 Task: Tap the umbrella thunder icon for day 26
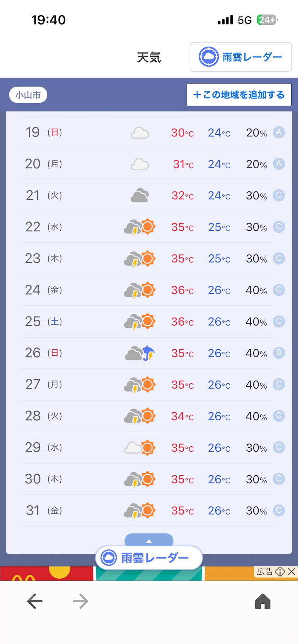tap(140, 353)
